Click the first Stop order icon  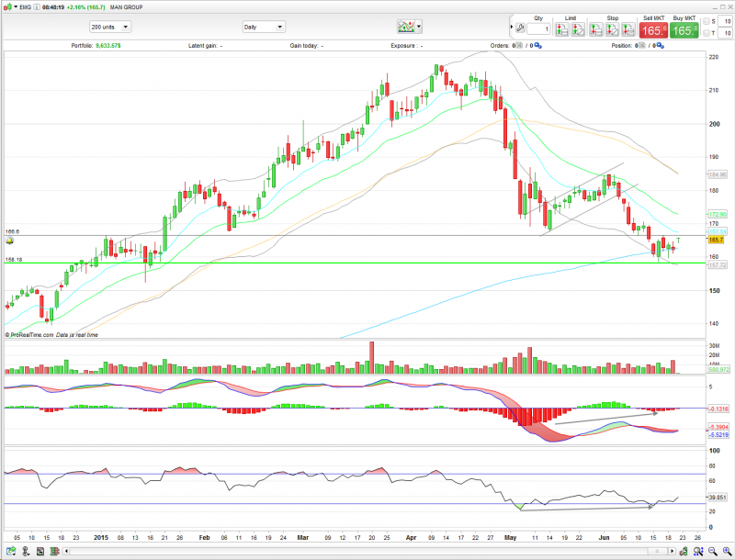pyautogui.click(x=597, y=30)
